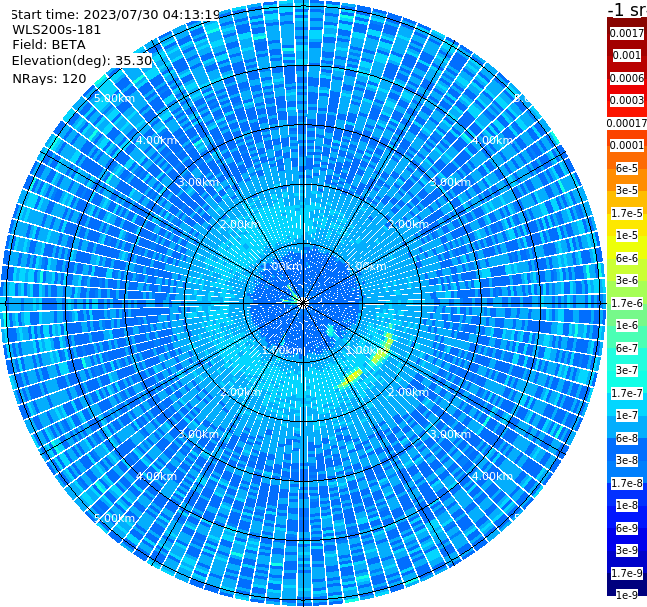The image size is (647, 607).
Task: Click the 1e-7 colorbar tick
Action: (627, 415)
